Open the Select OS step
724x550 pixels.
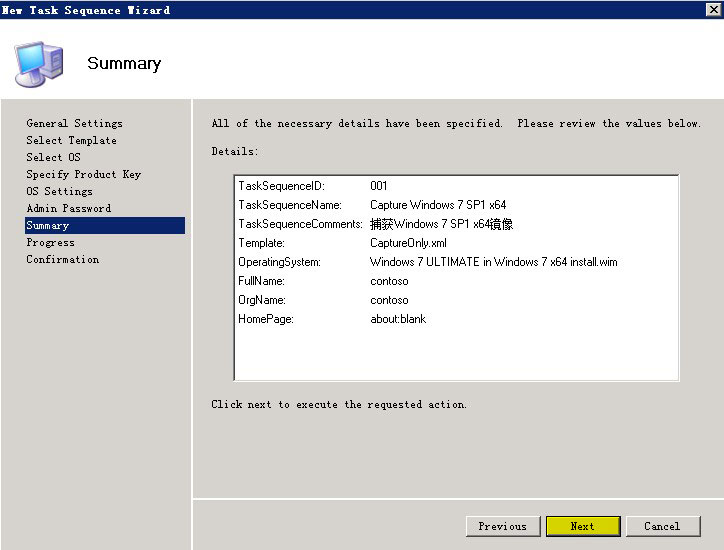coord(53,157)
